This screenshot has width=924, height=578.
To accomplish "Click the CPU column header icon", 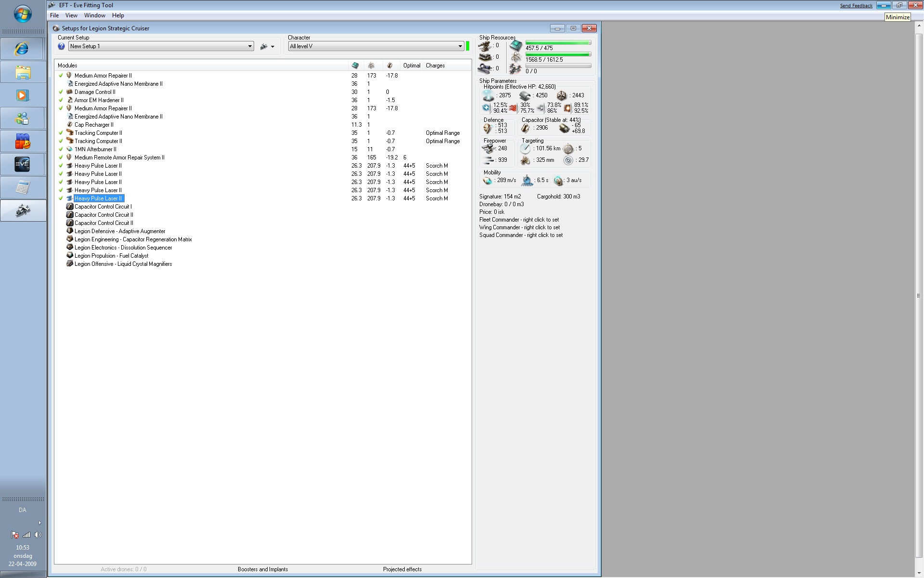I will point(355,66).
